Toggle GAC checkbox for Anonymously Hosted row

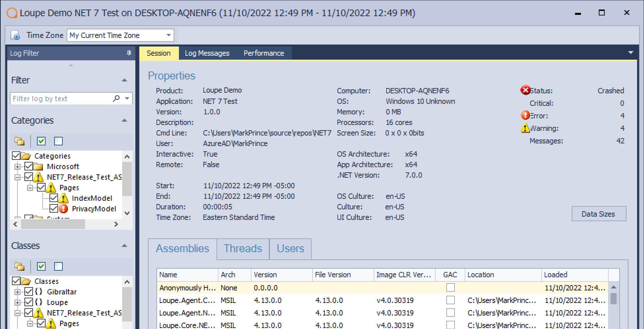tap(450, 288)
